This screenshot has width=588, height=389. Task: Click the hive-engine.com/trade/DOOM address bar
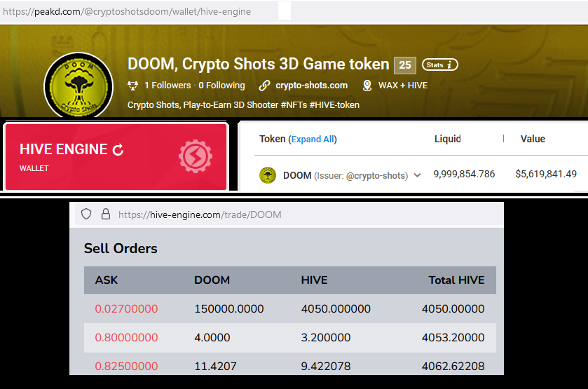[200, 214]
